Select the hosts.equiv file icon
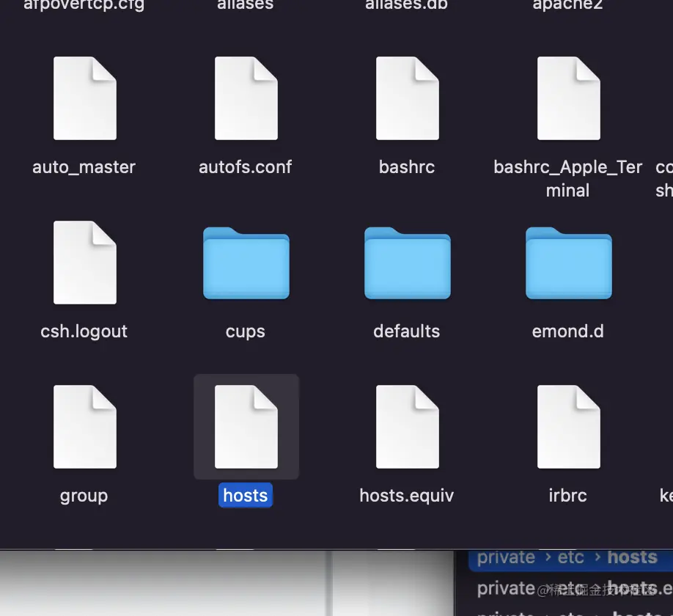Screen dimensions: 673x616 pyautogui.click(x=408, y=427)
